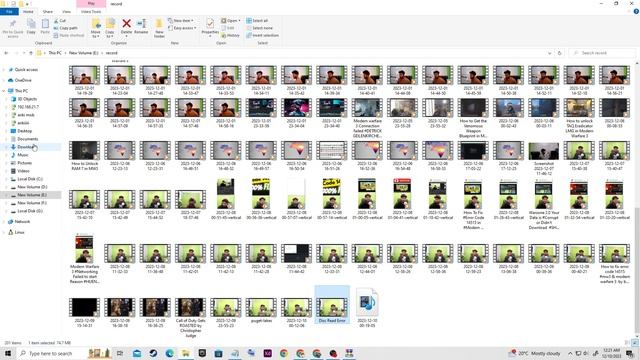
Task: Click Copy path in the ribbon
Action: 65,28
